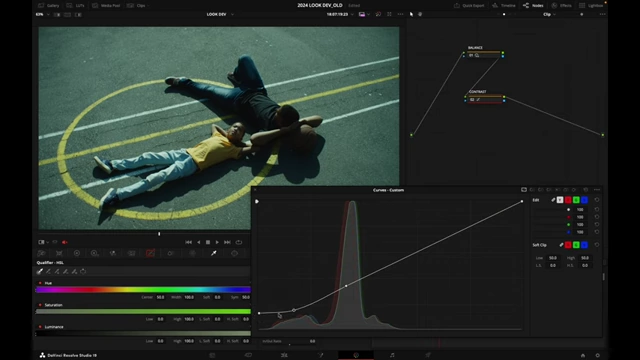Toggle the Luminance qualifier enable dot
The height and width of the screenshot is (360, 640).
point(40,327)
